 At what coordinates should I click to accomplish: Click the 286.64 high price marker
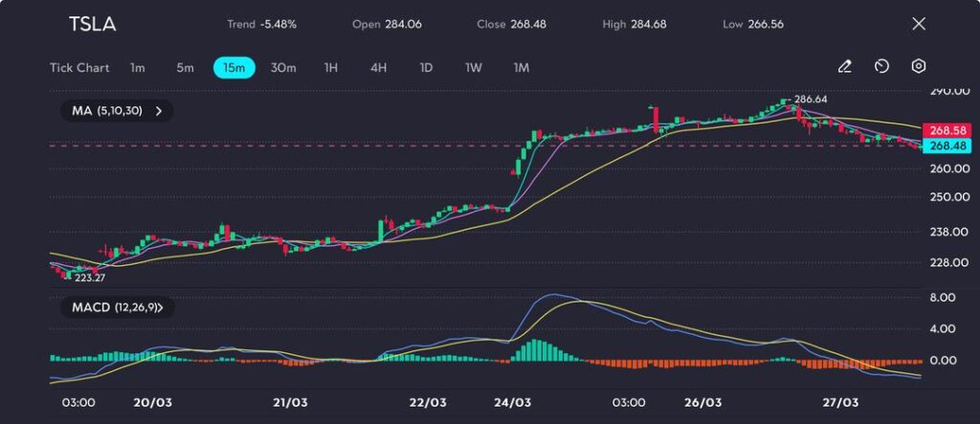coord(810,99)
